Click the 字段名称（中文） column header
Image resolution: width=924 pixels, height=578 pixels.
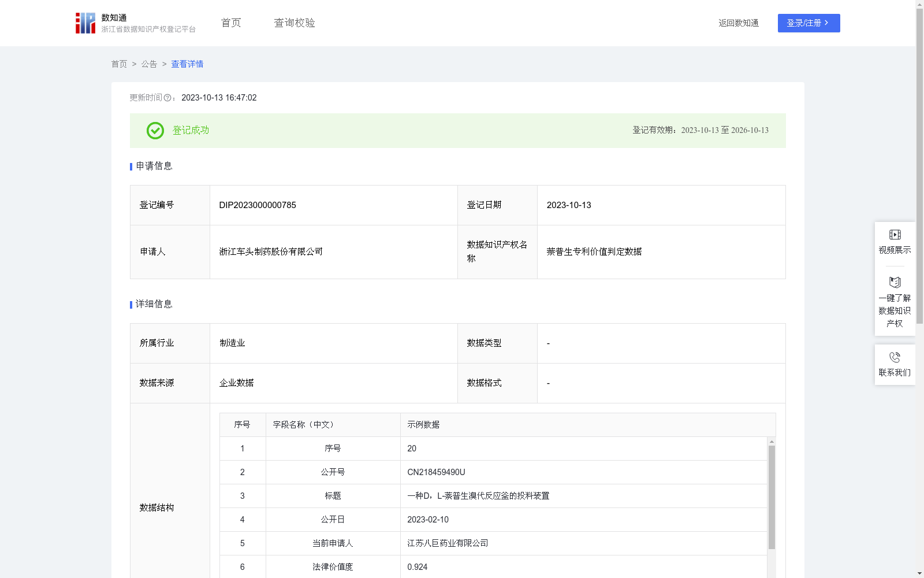point(333,425)
